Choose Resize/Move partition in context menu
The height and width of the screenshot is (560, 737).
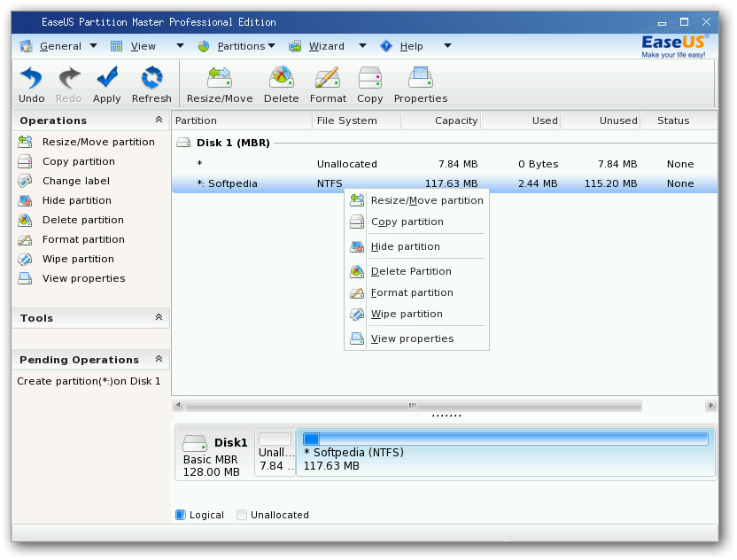[x=417, y=200]
